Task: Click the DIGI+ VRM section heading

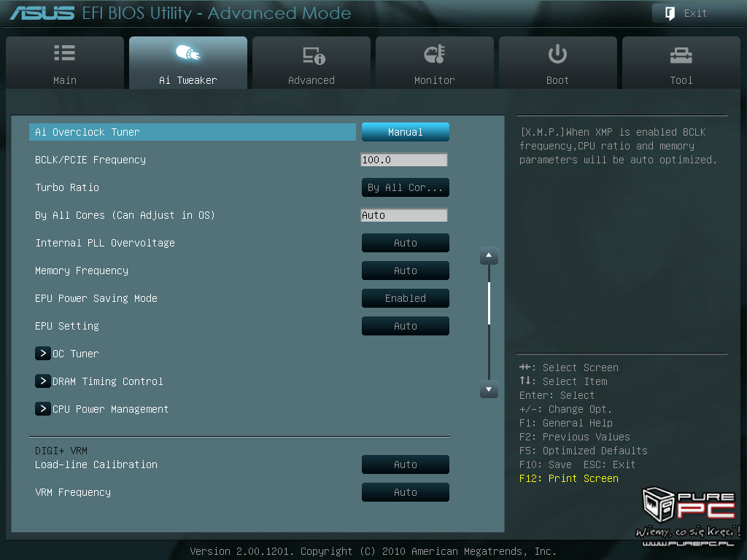Action: pos(61,451)
